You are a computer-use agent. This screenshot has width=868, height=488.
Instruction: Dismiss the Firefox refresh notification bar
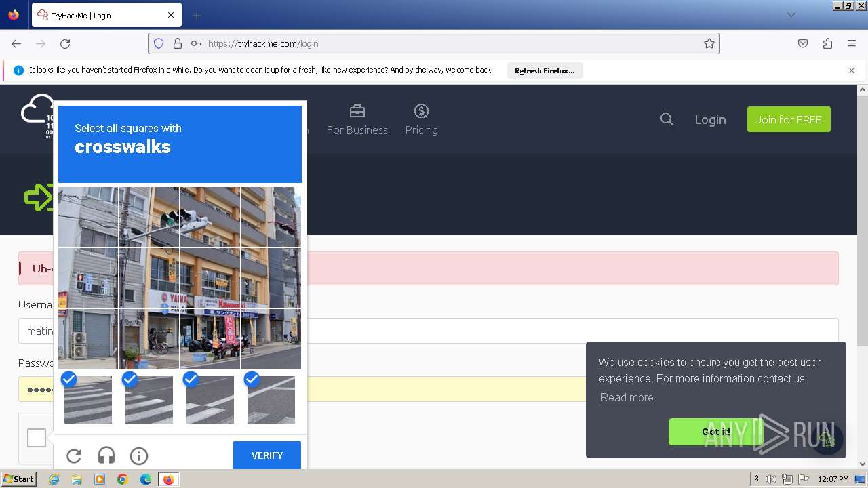852,70
